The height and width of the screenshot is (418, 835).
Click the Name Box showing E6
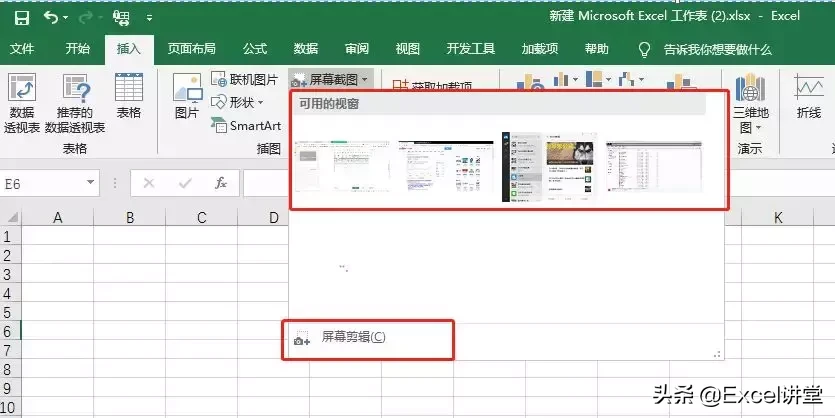(43, 184)
